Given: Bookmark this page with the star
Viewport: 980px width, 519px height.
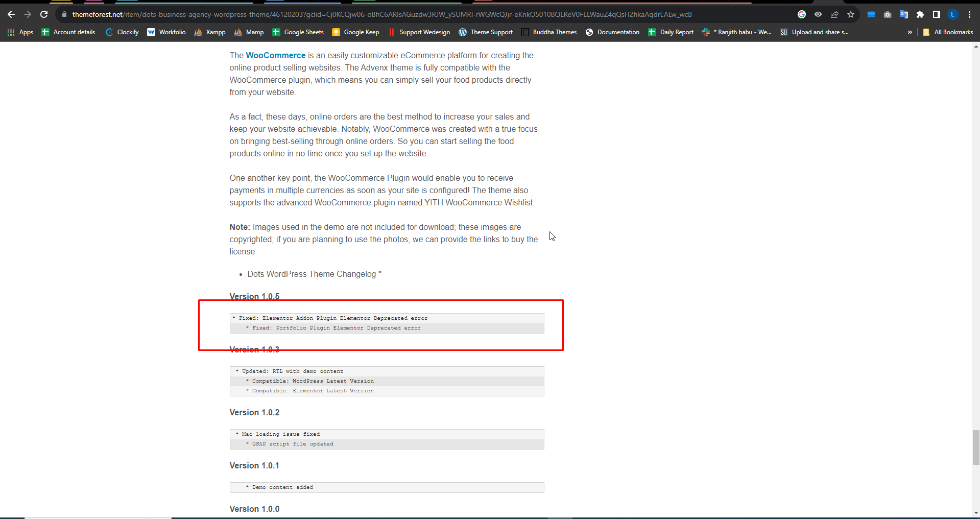Looking at the screenshot, I should pyautogui.click(x=851, y=14).
